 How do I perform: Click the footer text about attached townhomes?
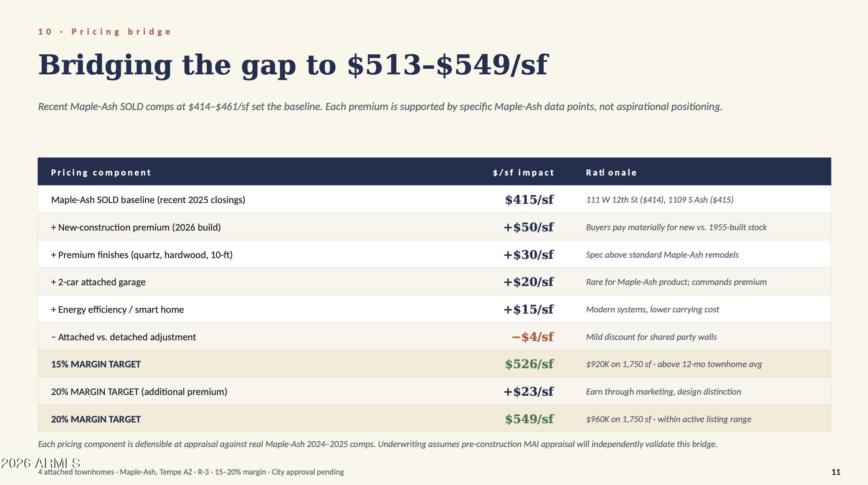(x=191, y=472)
